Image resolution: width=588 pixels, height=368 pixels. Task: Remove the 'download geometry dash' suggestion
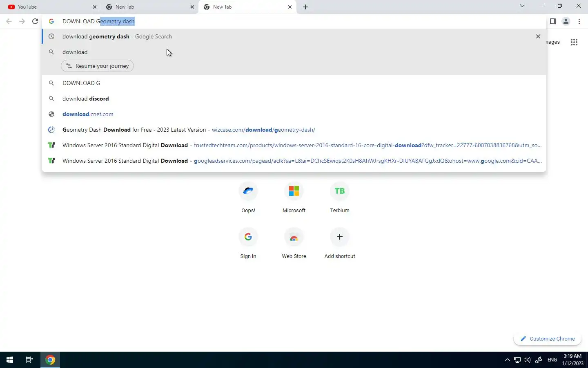pyautogui.click(x=538, y=36)
